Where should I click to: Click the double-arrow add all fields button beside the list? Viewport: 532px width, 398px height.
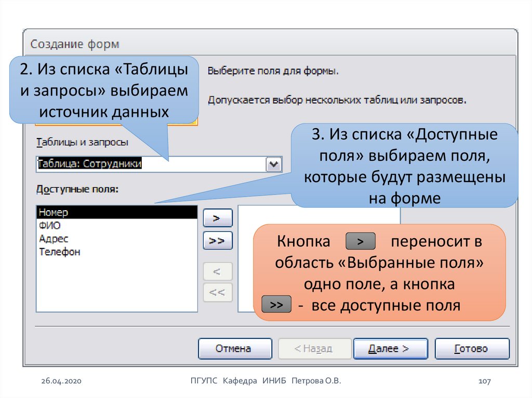(x=217, y=241)
